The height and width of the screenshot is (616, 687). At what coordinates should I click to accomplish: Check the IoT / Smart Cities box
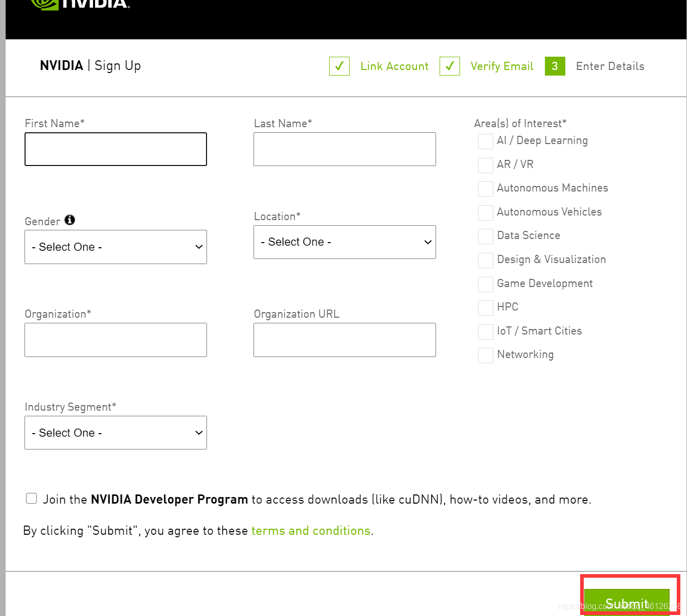(x=485, y=331)
